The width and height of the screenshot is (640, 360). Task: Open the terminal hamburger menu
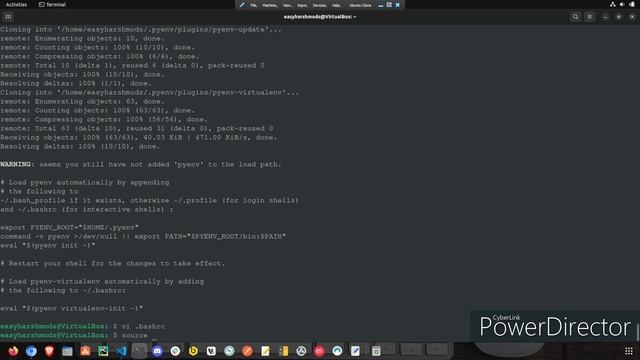coord(589,17)
